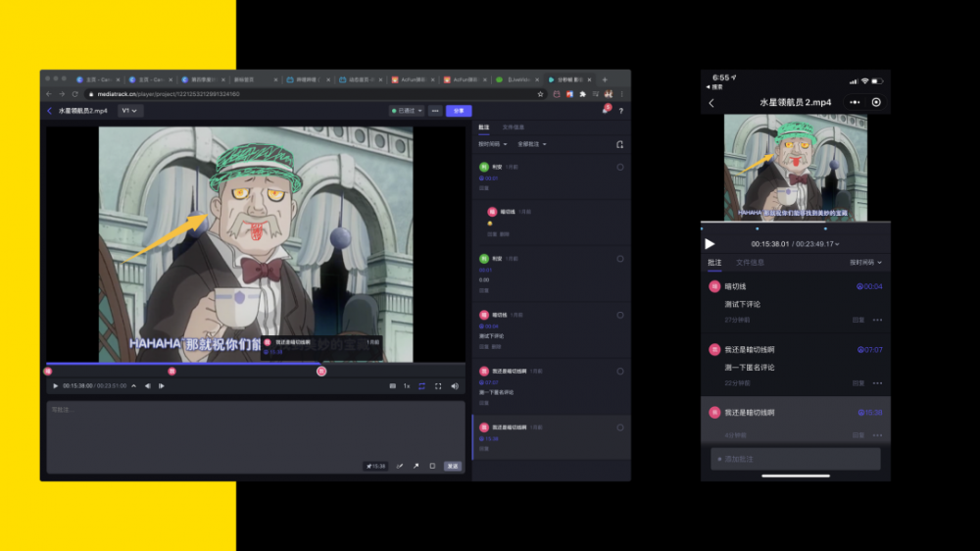980x551 pixels.
Task: Click the desktop video progress bar
Action: pyautogui.click(x=256, y=364)
